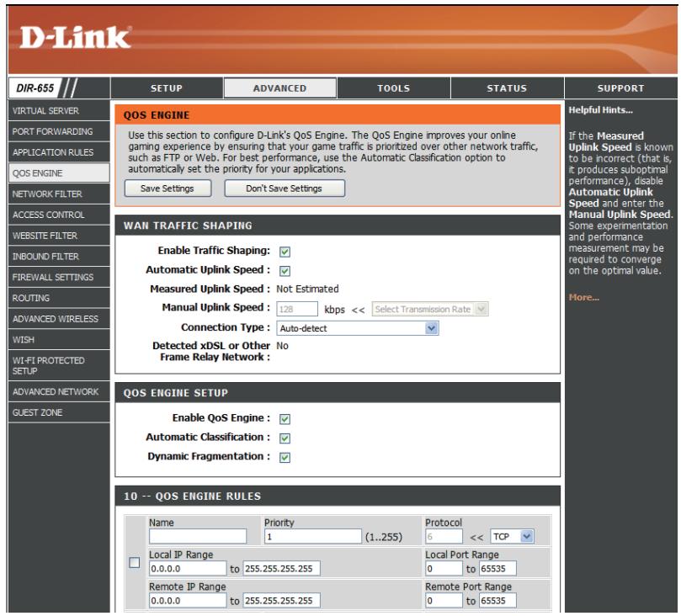
Task: Open Access Control settings
Action: 59,215
